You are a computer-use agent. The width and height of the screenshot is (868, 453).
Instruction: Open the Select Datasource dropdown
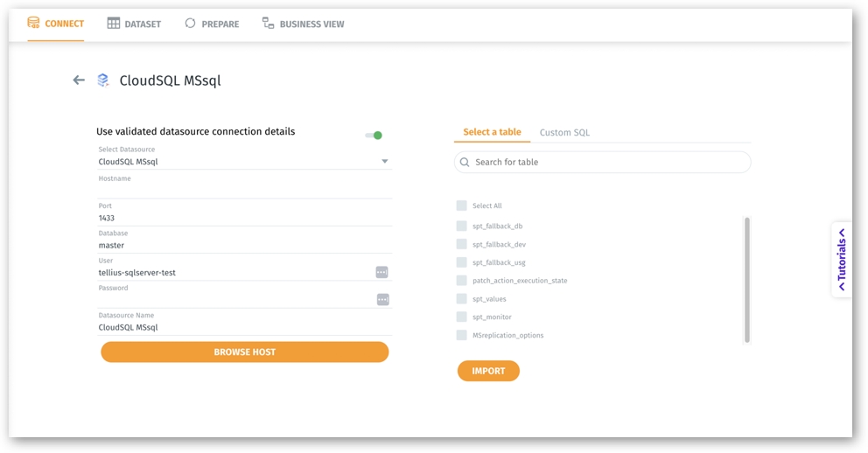click(384, 162)
